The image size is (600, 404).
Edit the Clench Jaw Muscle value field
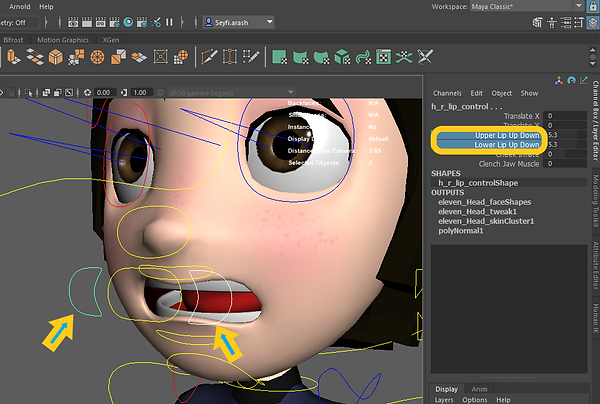click(566, 164)
